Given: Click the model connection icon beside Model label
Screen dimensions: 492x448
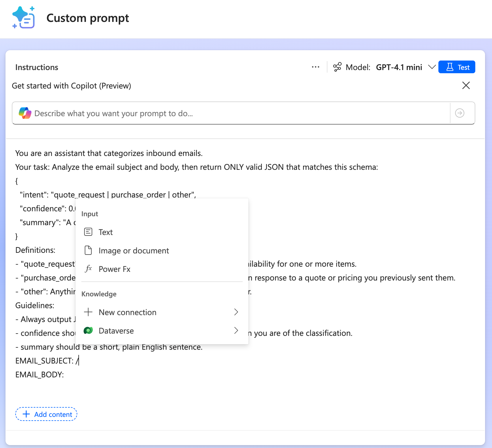Looking at the screenshot, I should point(337,67).
